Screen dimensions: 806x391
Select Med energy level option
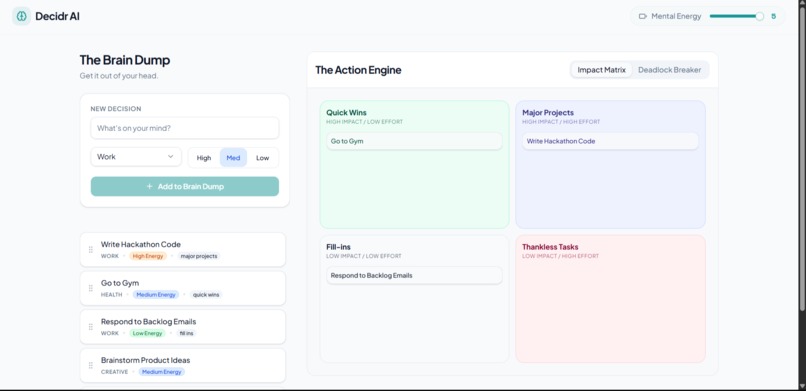coord(233,158)
